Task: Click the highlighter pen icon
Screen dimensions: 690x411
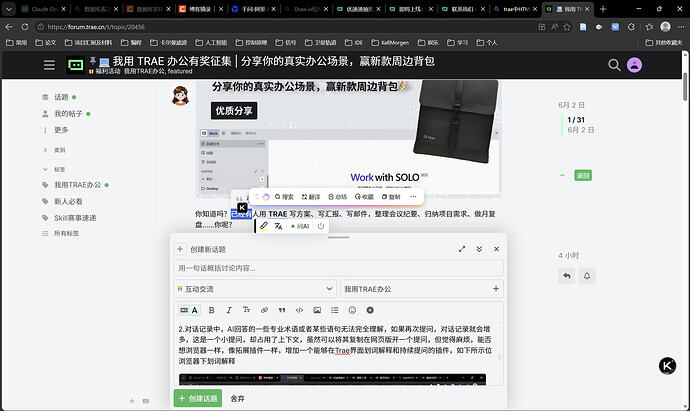Action: pos(264,226)
